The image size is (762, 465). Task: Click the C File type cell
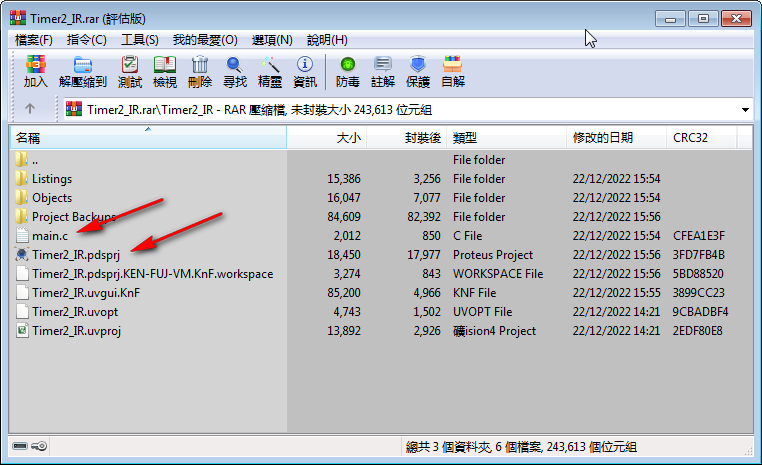(x=468, y=236)
